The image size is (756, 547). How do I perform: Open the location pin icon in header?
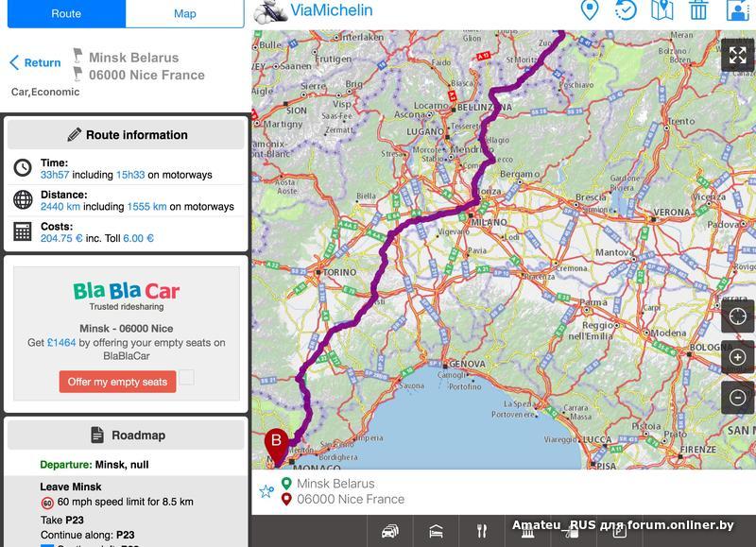tap(589, 10)
